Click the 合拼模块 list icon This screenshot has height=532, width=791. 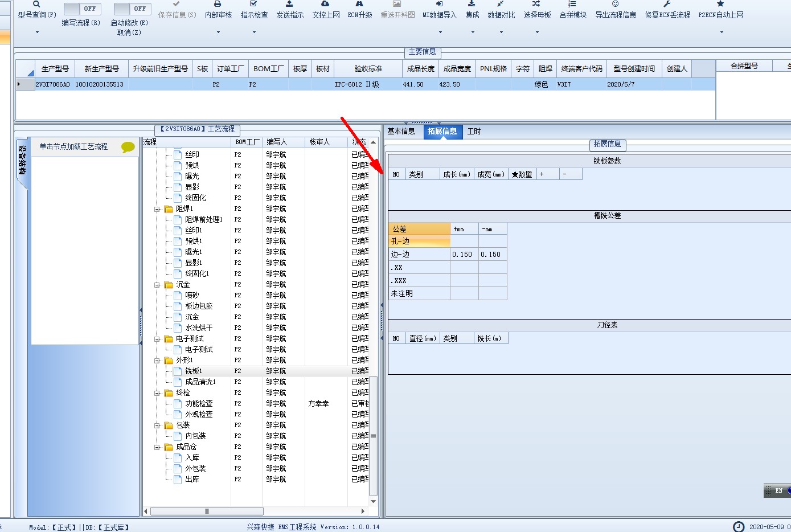tap(572, 4)
